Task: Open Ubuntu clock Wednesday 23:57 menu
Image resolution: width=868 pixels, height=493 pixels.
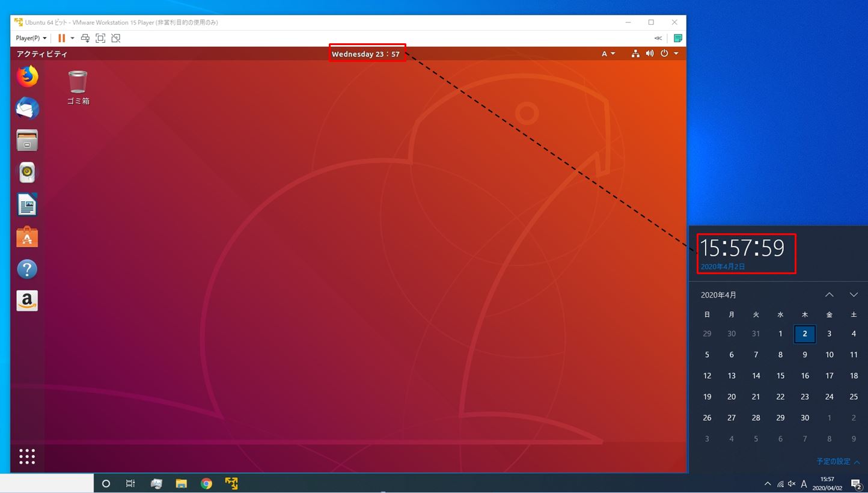Action: coord(365,54)
